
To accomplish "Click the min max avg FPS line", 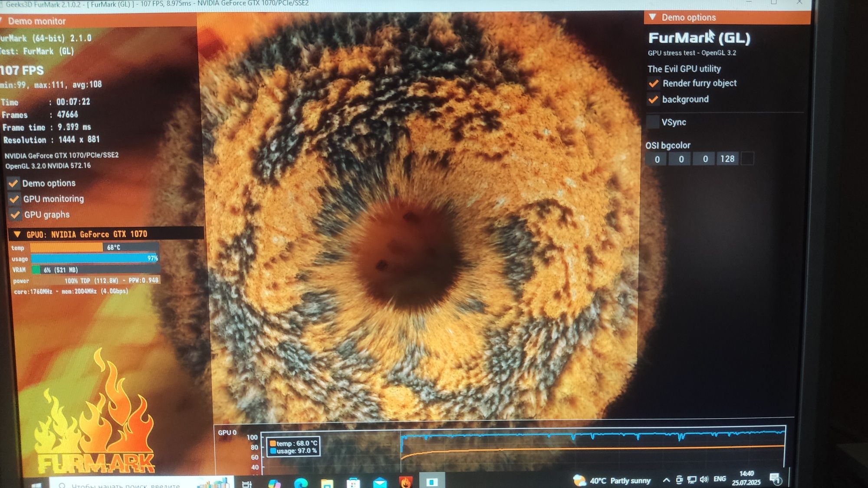I will tap(51, 85).
